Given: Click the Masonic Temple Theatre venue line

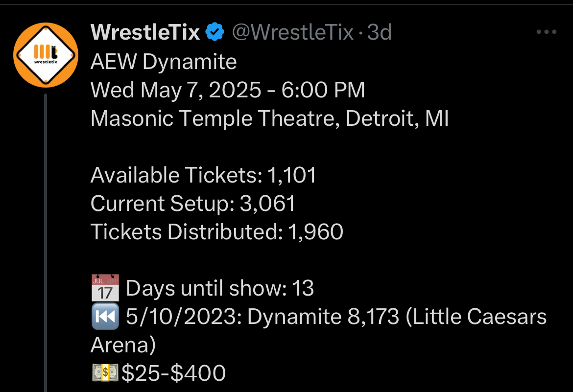Looking at the screenshot, I should 269,118.
